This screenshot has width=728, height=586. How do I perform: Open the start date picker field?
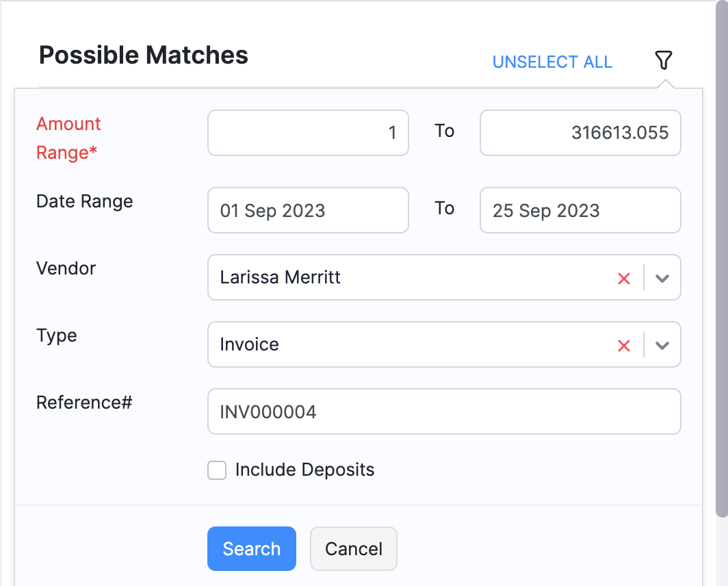(307, 210)
